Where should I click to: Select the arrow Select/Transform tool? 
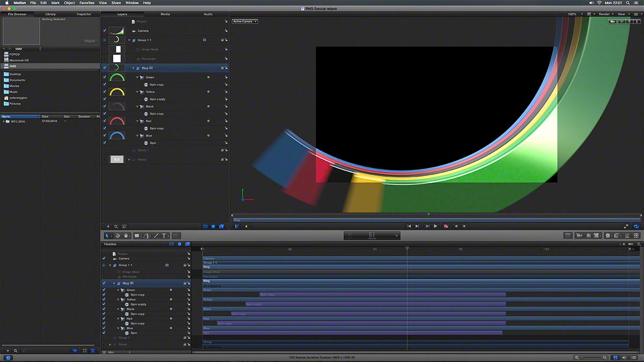(107, 235)
